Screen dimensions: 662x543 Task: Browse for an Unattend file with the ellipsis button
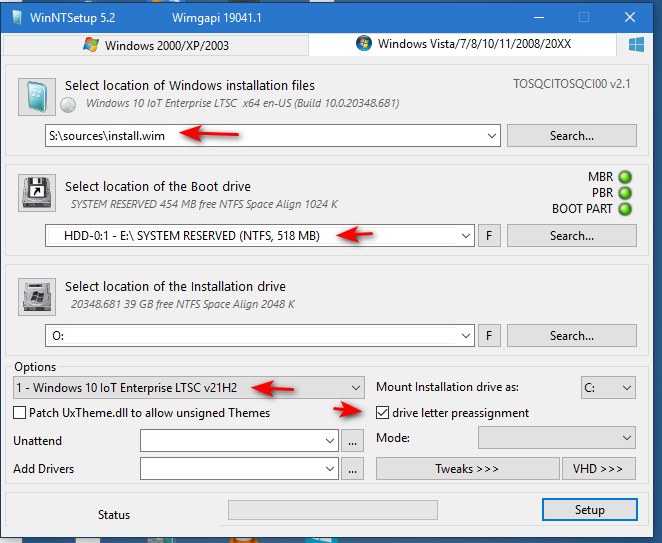point(353,441)
